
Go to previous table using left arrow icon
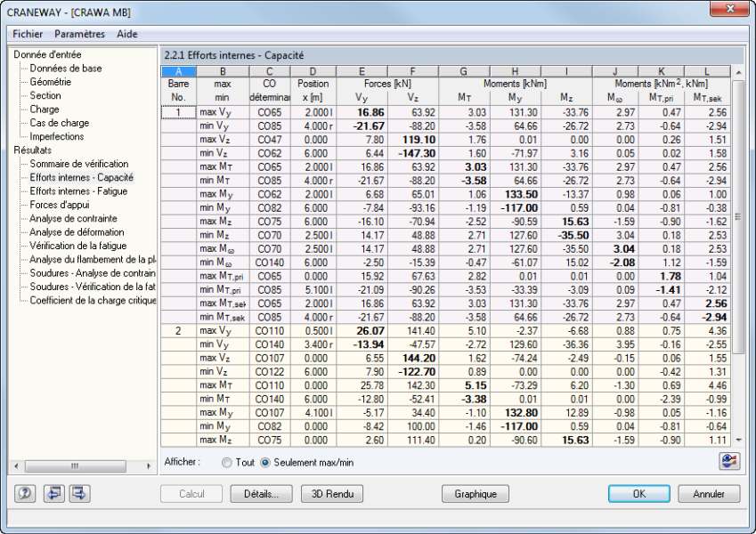54,494
